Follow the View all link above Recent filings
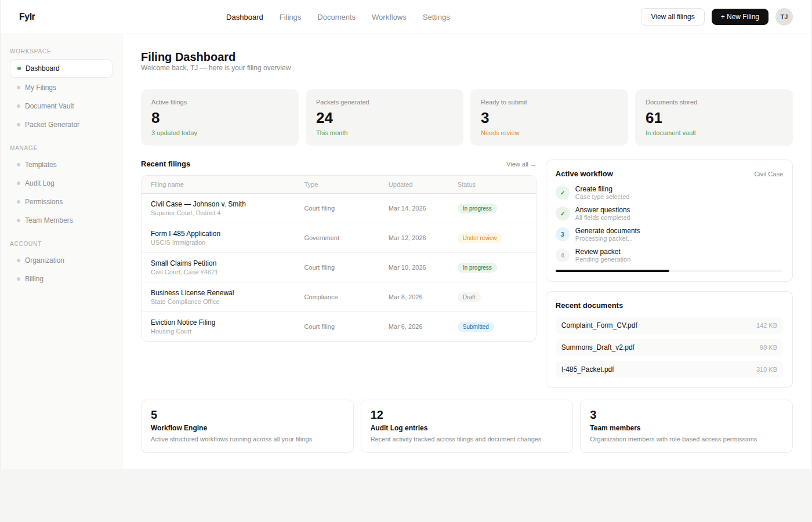 click(x=520, y=165)
